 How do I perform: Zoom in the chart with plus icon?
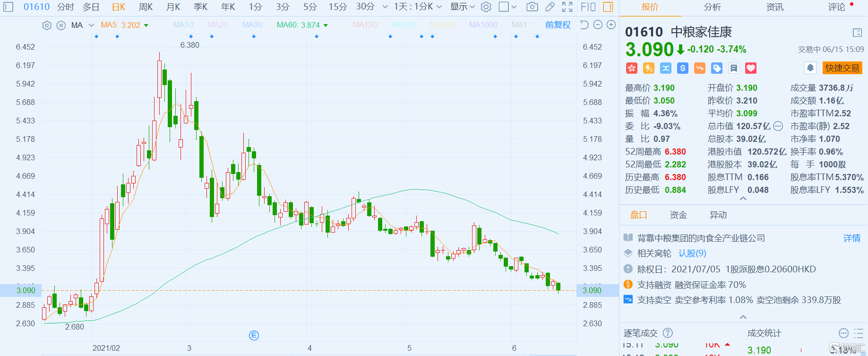pyautogui.click(x=611, y=25)
